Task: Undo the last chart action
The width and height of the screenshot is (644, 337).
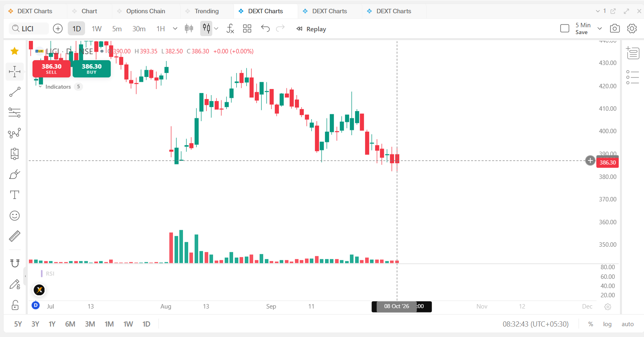Action: [x=265, y=28]
